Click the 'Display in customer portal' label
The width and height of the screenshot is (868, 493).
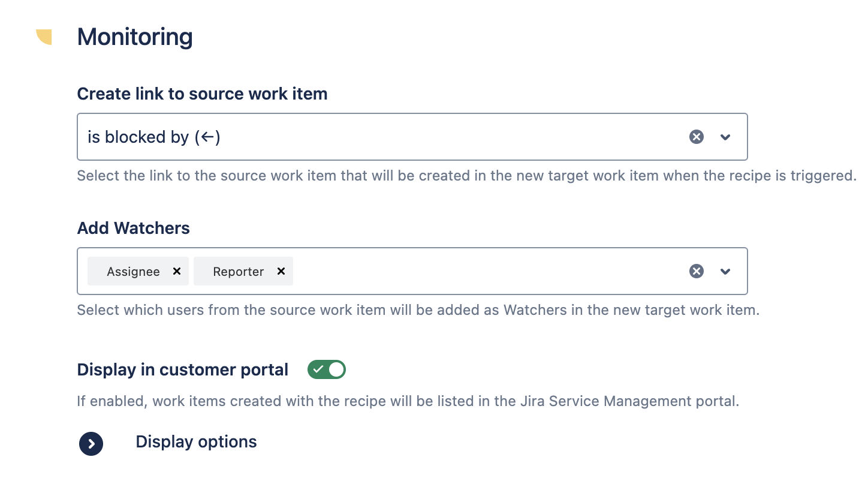pyautogui.click(x=183, y=369)
